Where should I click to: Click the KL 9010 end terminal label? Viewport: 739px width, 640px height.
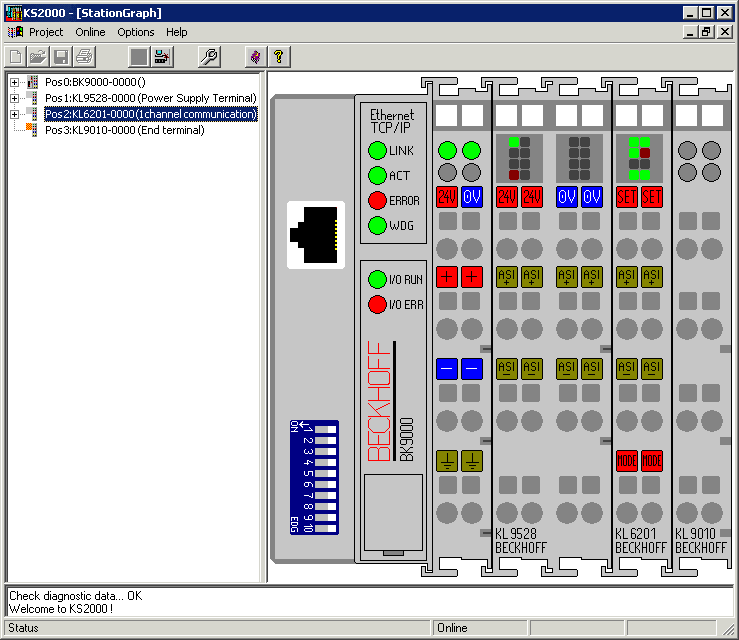[695, 534]
